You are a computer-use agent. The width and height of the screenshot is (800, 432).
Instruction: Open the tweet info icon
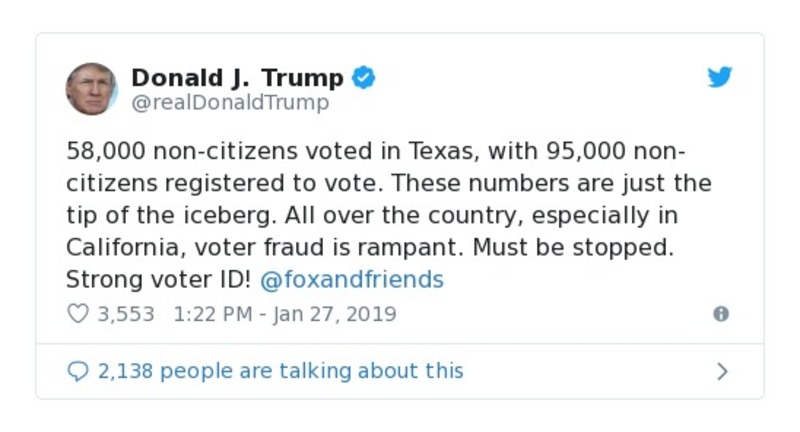point(720,314)
